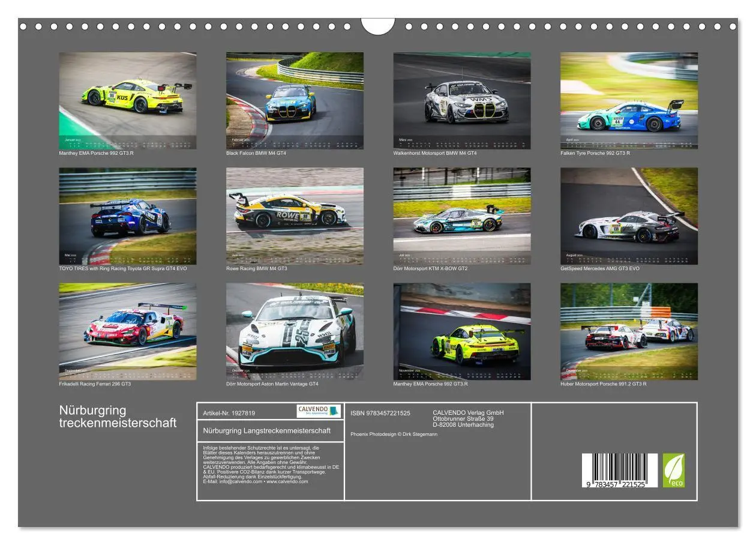
Task: Open the GetSpeed Mercedes AMG GT3 EVO photo
Action: click(629, 216)
